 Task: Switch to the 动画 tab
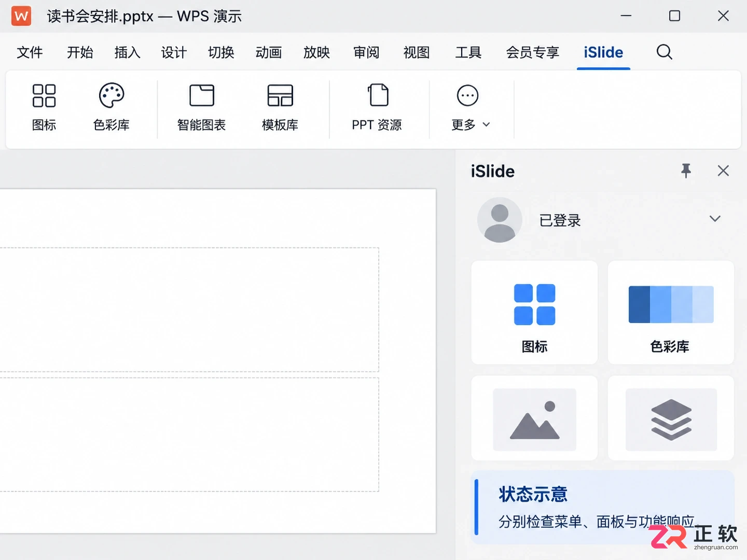pos(269,52)
